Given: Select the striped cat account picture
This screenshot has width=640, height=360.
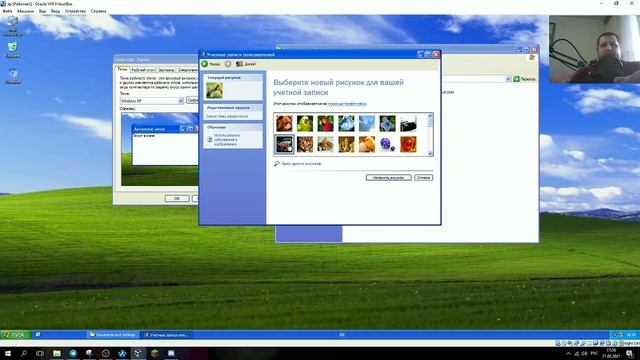Looking at the screenshot, I should 305,144.
